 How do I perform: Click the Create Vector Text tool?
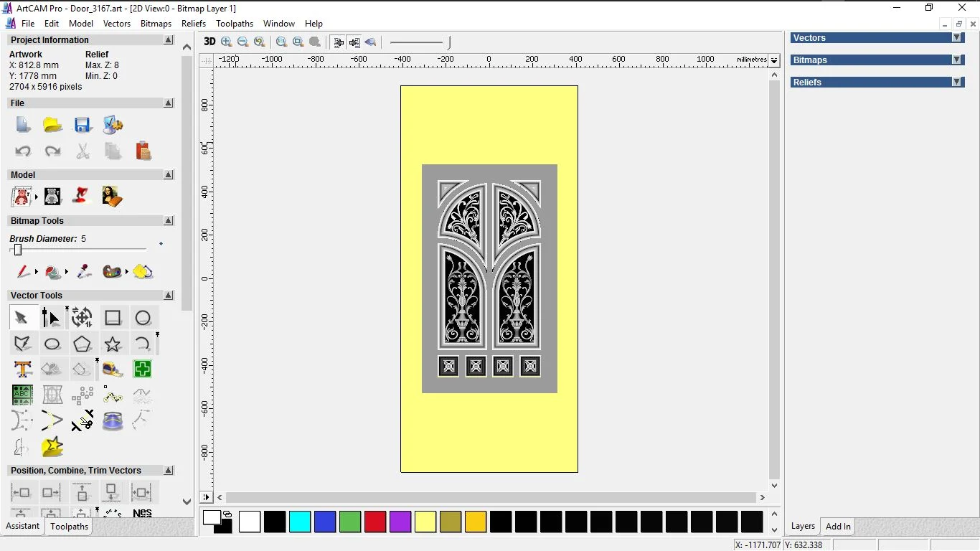[22, 369]
